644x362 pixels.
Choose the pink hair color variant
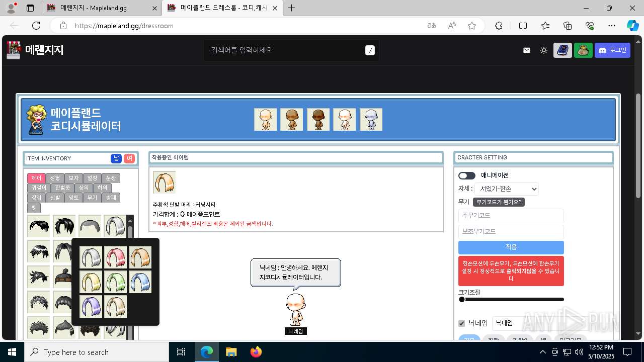(116, 257)
